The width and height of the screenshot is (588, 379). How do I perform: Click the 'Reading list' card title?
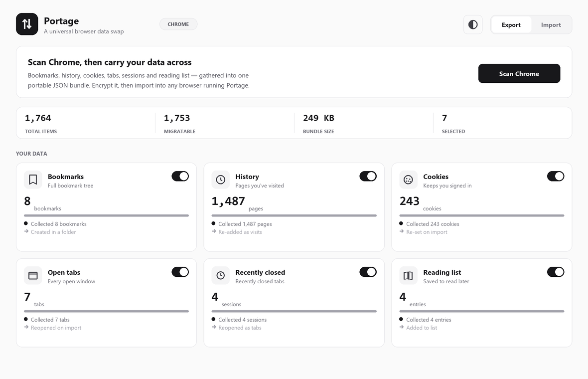coord(442,272)
